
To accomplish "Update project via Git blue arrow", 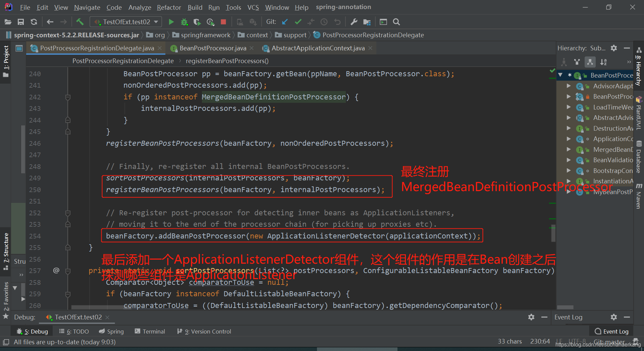I will pos(285,22).
